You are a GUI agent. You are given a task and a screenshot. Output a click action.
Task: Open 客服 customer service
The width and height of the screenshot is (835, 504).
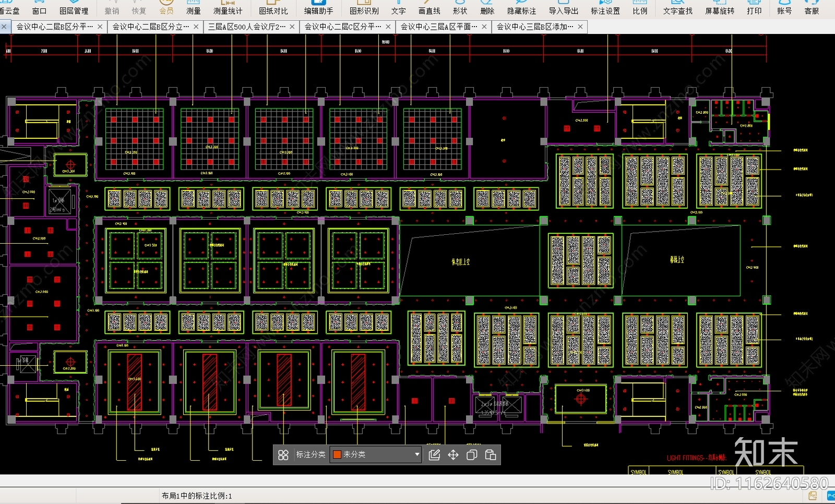812,7
